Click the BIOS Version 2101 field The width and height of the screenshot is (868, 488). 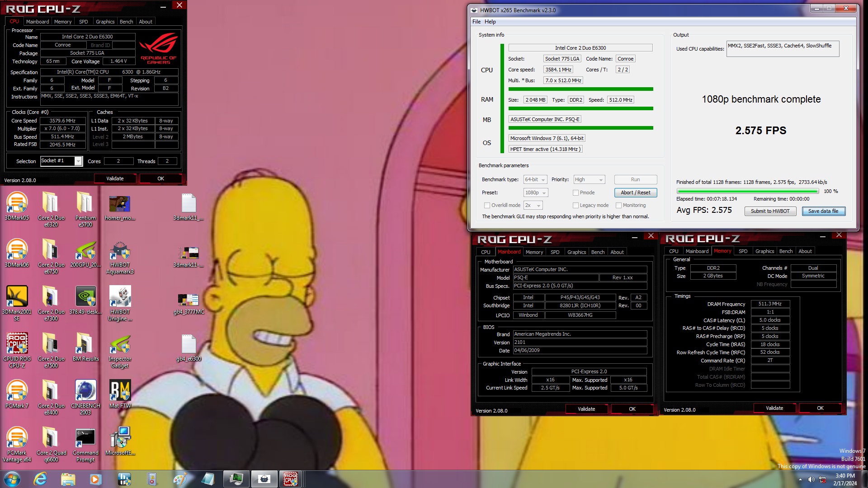pyautogui.click(x=580, y=343)
